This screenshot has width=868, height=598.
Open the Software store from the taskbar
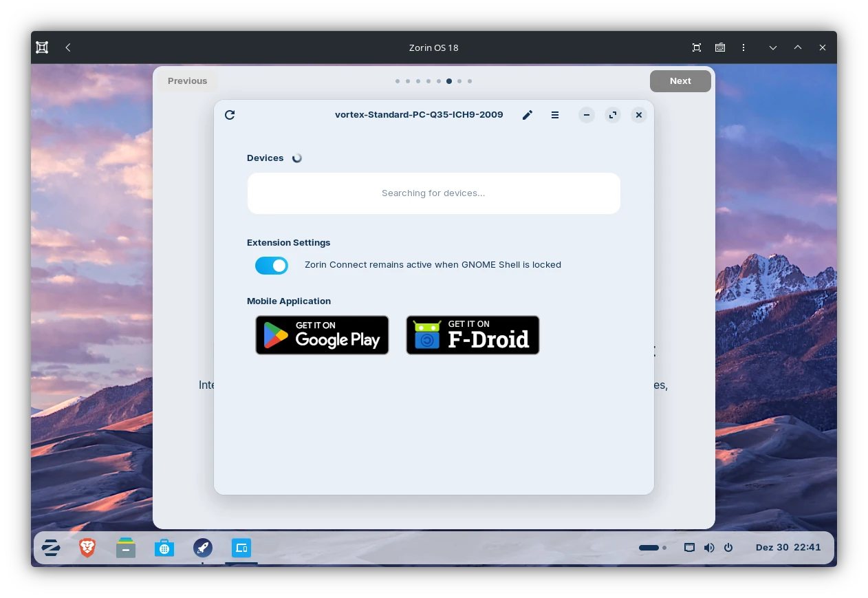pyautogui.click(x=164, y=548)
